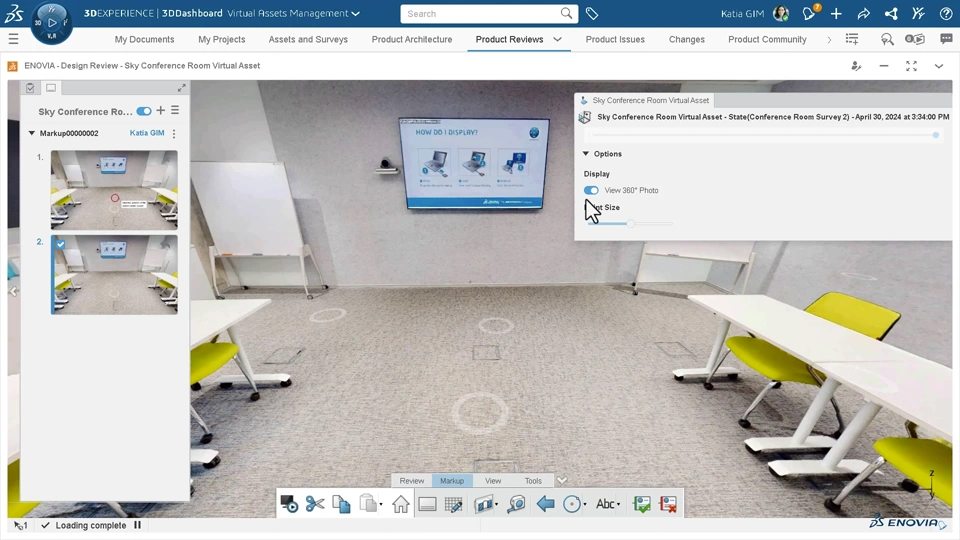Open section tool dropdown arrow
The image size is (960, 540).
(x=496, y=504)
